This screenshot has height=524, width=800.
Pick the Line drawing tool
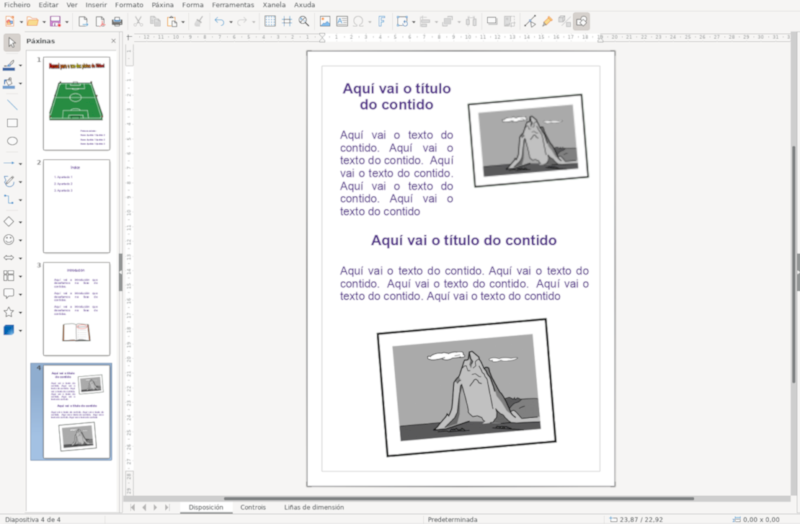point(12,104)
